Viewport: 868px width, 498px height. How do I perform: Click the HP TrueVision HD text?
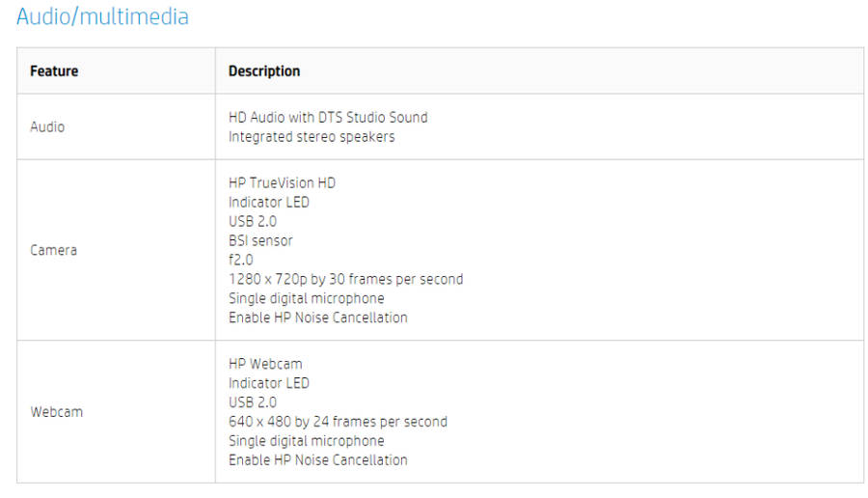click(x=282, y=182)
